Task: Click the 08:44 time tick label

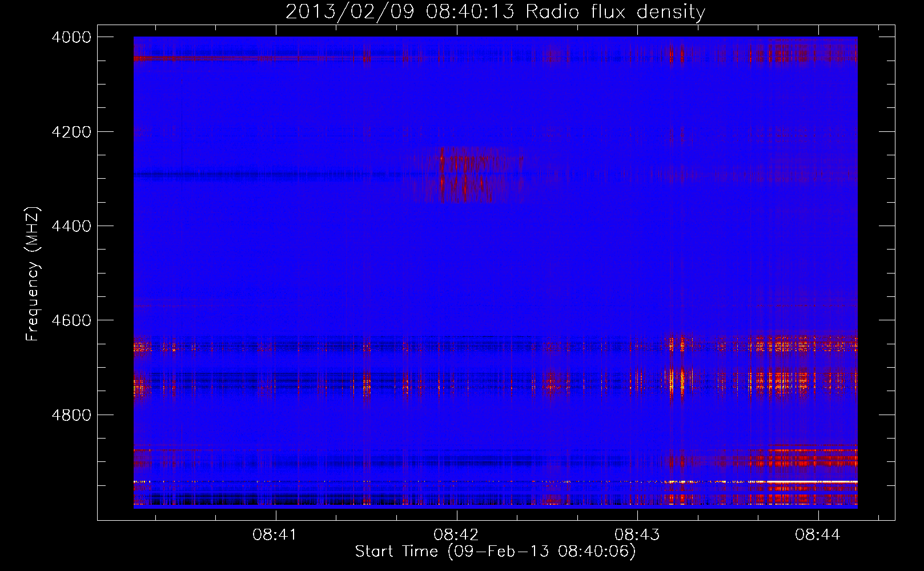Action: click(818, 535)
